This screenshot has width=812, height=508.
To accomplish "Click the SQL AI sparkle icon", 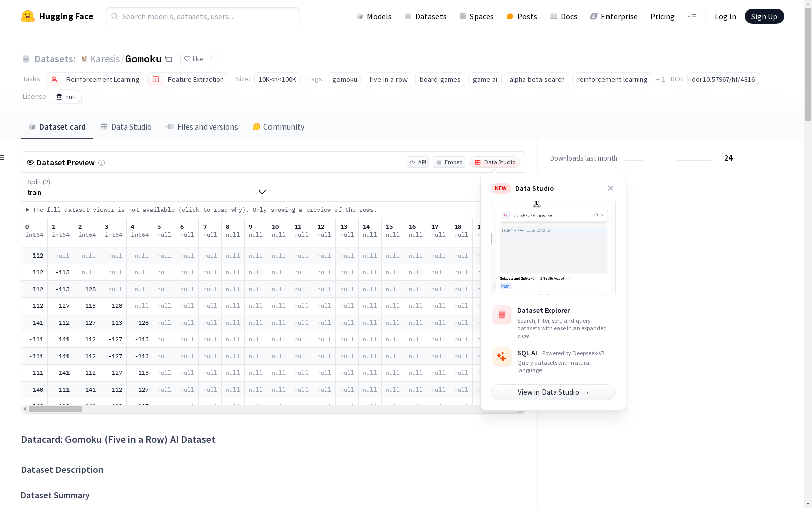I will pyautogui.click(x=502, y=357).
